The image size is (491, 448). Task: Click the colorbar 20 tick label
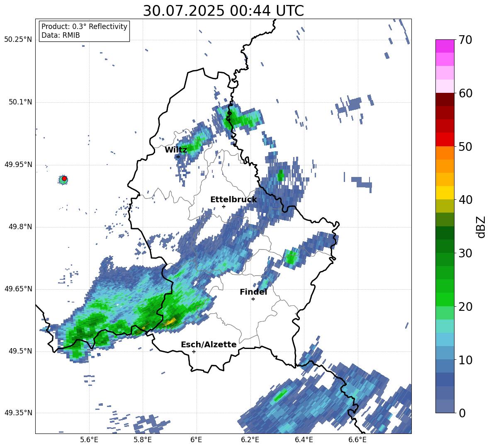point(465,307)
